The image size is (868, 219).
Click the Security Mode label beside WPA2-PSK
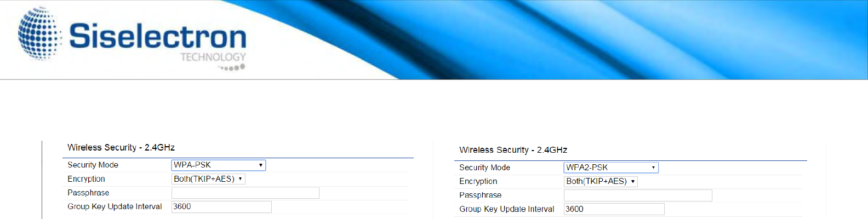[x=484, y=168]
